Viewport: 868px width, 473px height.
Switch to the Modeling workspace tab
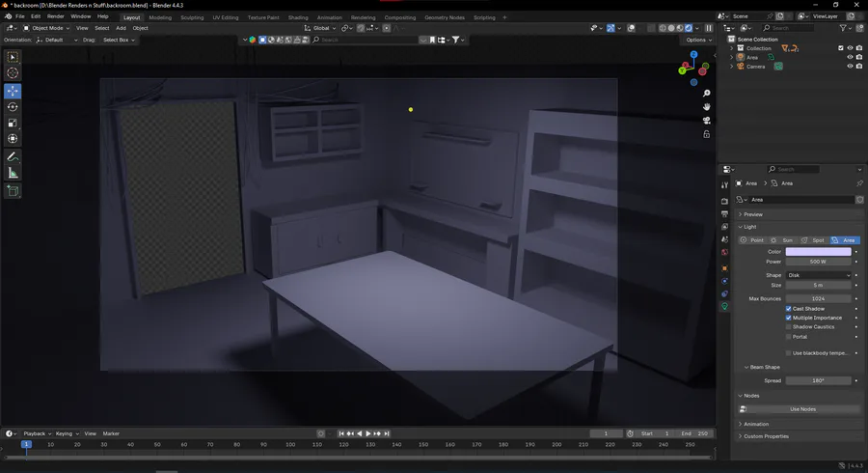coord(160,17)
